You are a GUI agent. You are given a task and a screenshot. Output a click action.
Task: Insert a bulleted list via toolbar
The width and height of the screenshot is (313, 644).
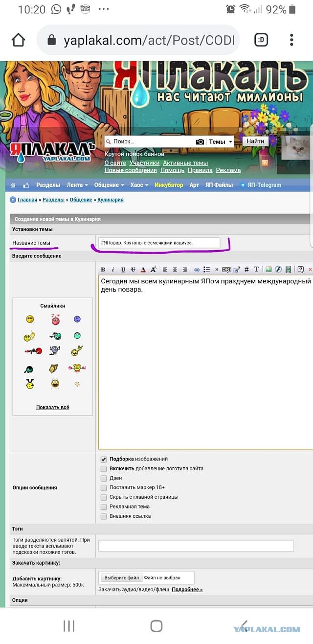click(206, 270)
